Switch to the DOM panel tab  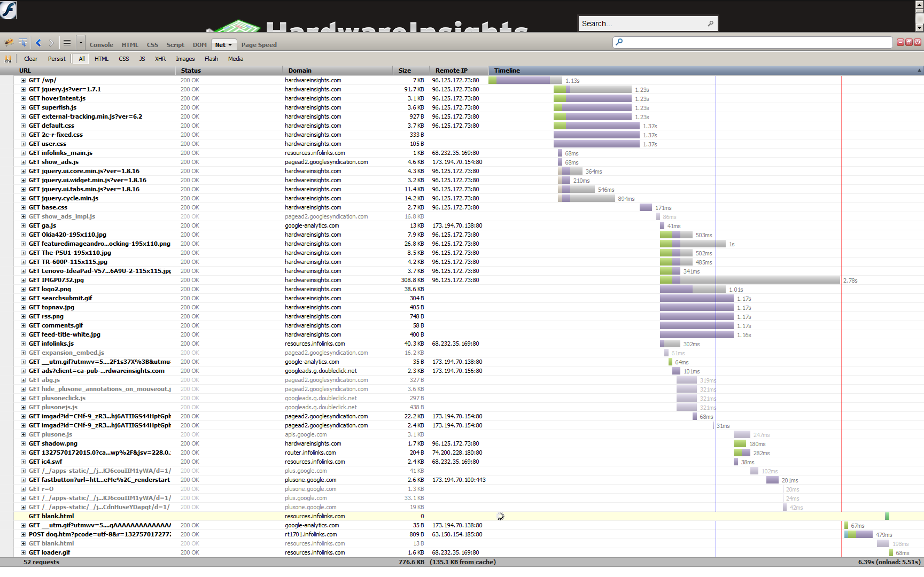(200, 45)
